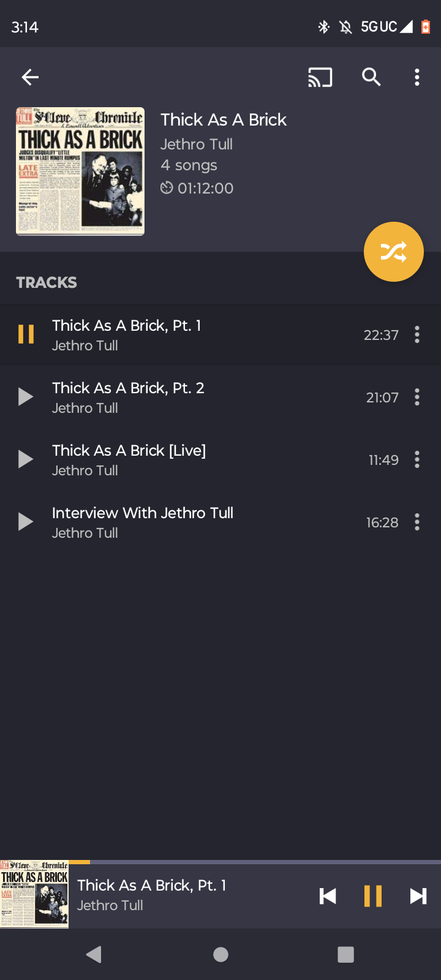Open options for Thick As A Brick [Live]
The width and height of the screenshot is (441, 980).
417,459
